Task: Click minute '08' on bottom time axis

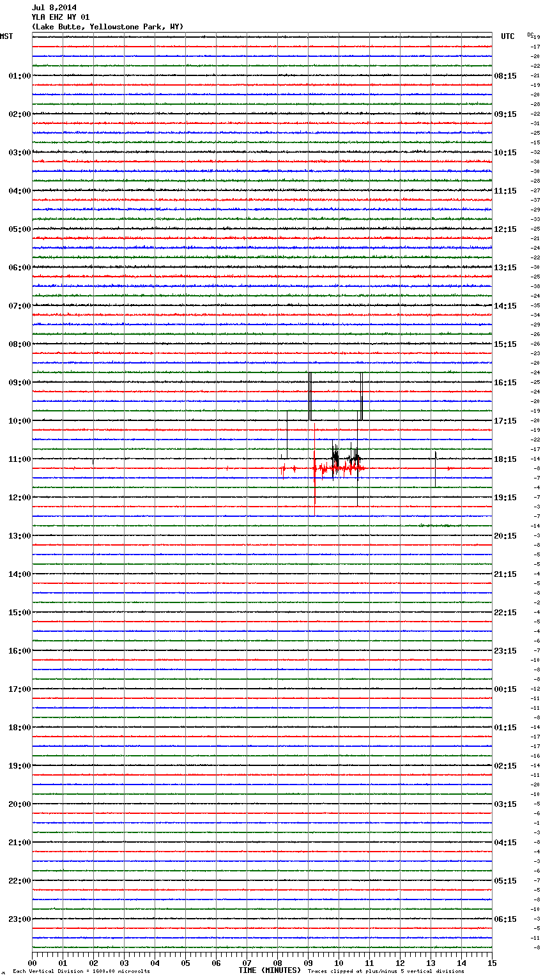Action: (277, 963)
